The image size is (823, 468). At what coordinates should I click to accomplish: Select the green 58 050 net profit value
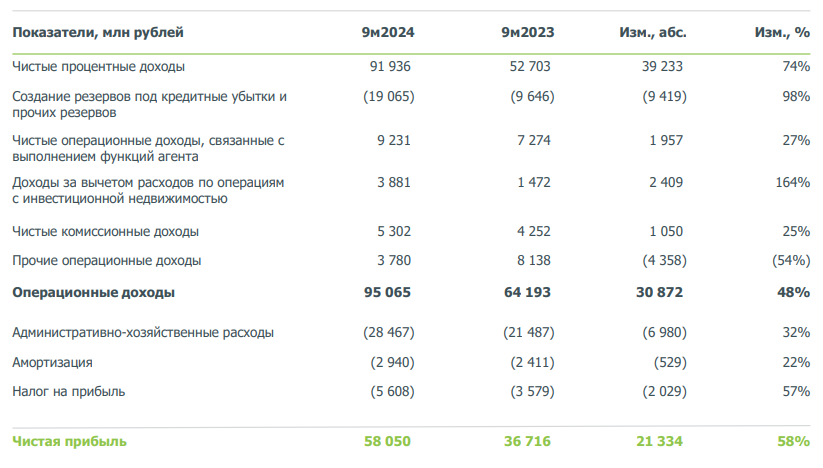[x=389, y=441]
